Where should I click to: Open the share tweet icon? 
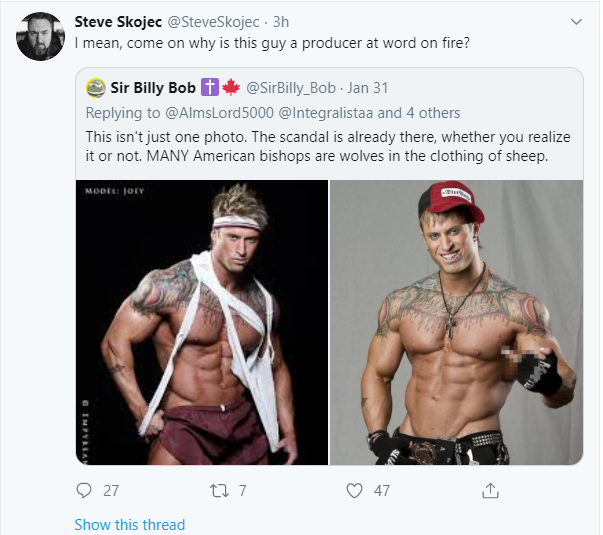[490, 490]
